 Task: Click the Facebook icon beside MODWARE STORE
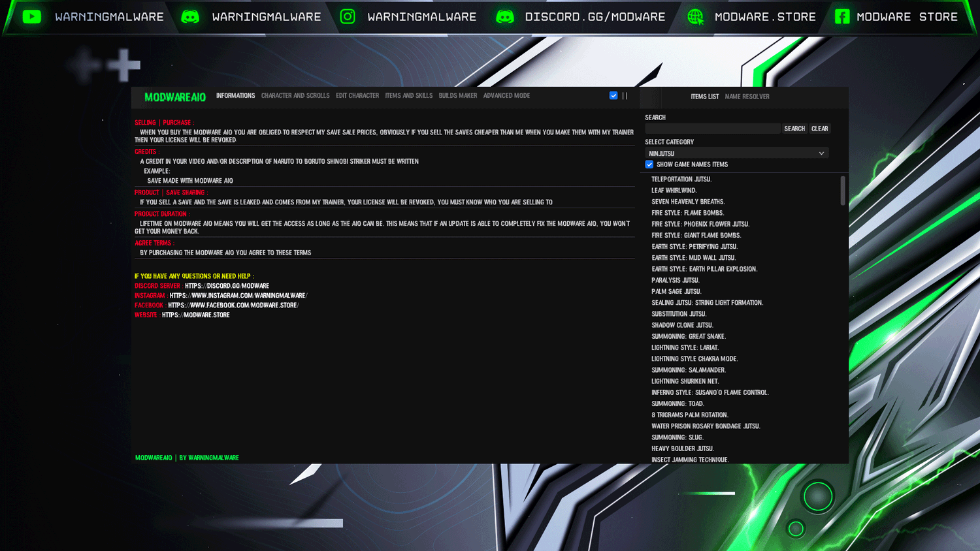tap(842, 16)
